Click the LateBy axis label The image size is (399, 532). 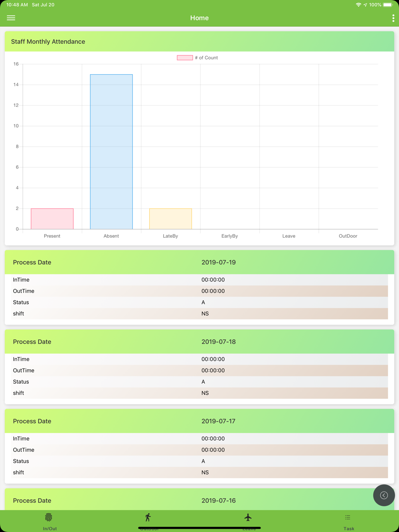170,236
